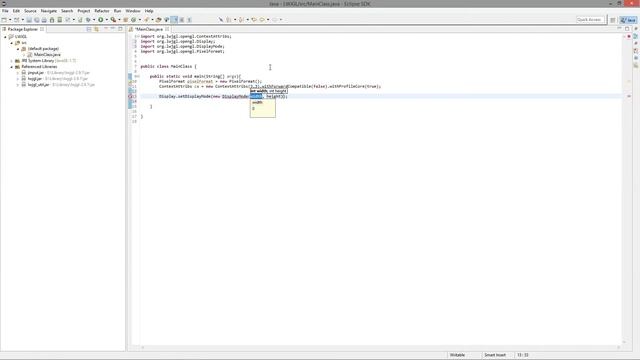Click the editor horizontal scrollbar
Image resolution: width=640 pixels, height=360 pixels.
[381, 348]
